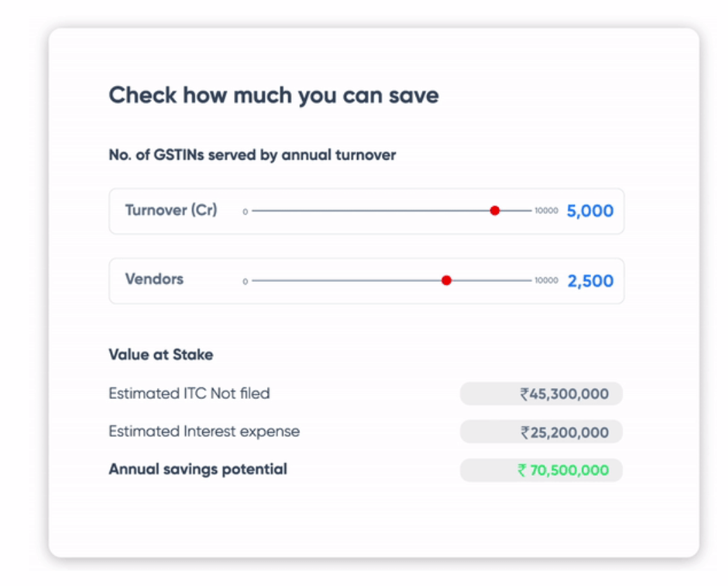This screenshot has width=728, height=586.
Task: Click the Turnover slider's maximum 10000 label
Action: [x=546, y=211]
